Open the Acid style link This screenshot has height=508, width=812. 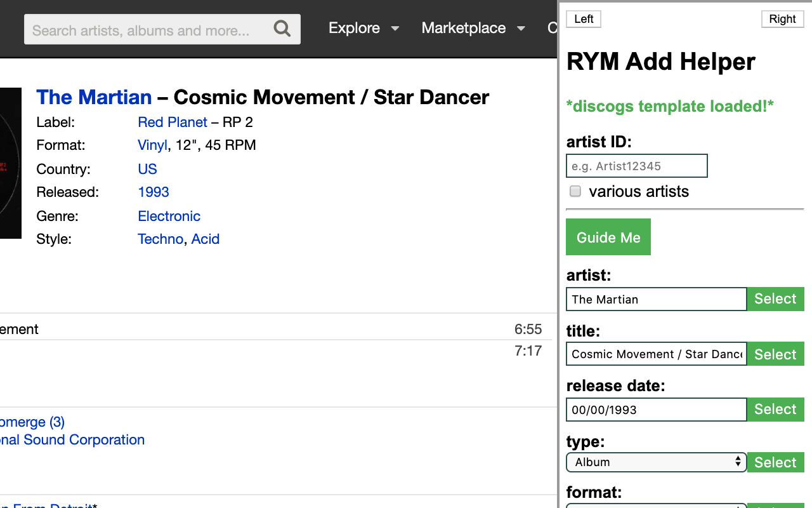click(206, 239)
